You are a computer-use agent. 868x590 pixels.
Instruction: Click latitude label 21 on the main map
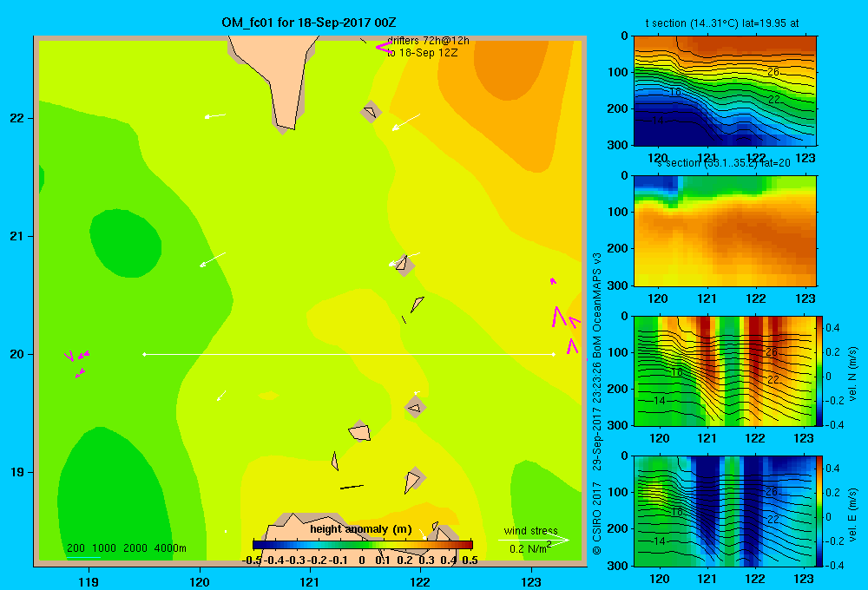(x=17, y=236)
